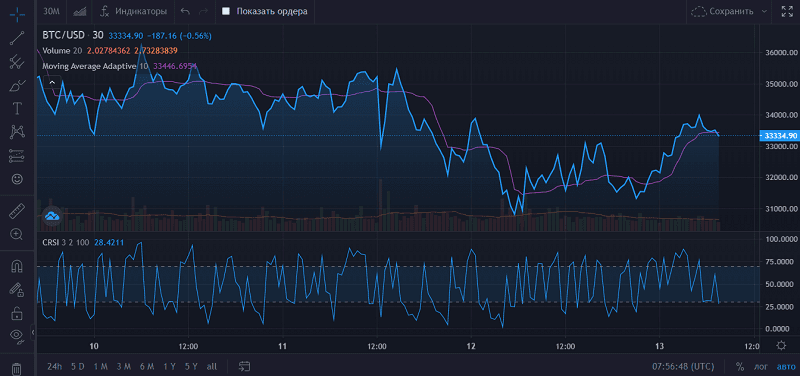
Task: Select the ruler measure tool
Action: pos(17,211)
